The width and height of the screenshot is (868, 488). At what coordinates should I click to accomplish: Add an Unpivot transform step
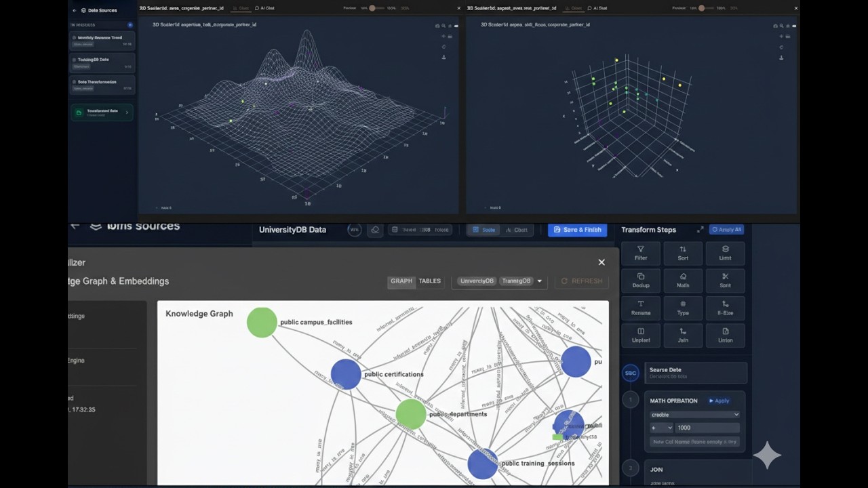coord(641,335)
